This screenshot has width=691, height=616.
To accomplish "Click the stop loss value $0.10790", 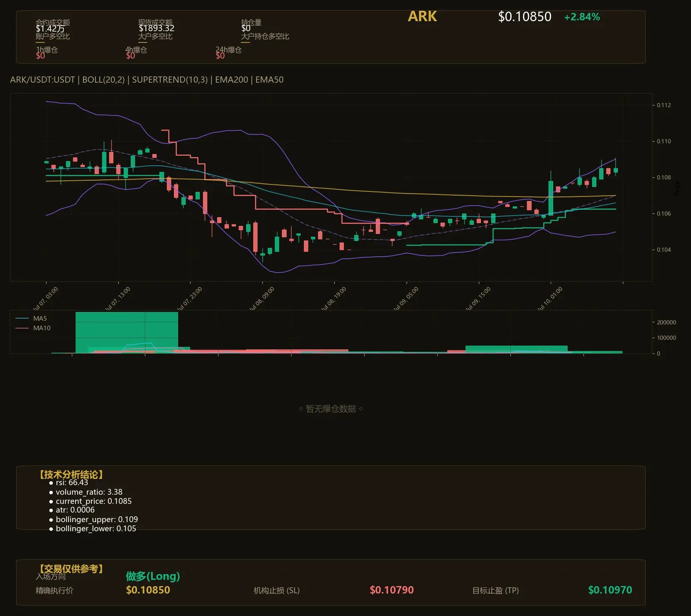I will point(392,590).
